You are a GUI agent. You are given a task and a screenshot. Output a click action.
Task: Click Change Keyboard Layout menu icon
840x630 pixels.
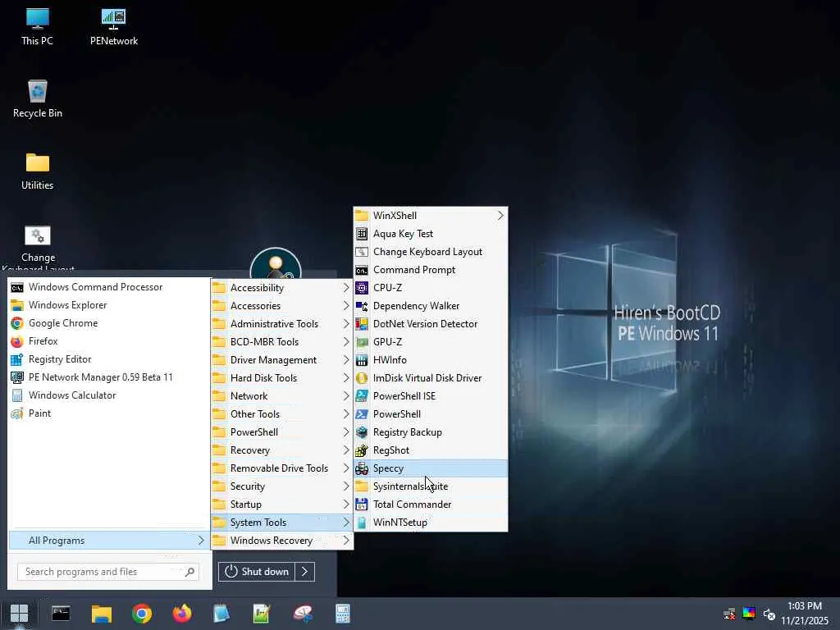click(x=362, y=252)
